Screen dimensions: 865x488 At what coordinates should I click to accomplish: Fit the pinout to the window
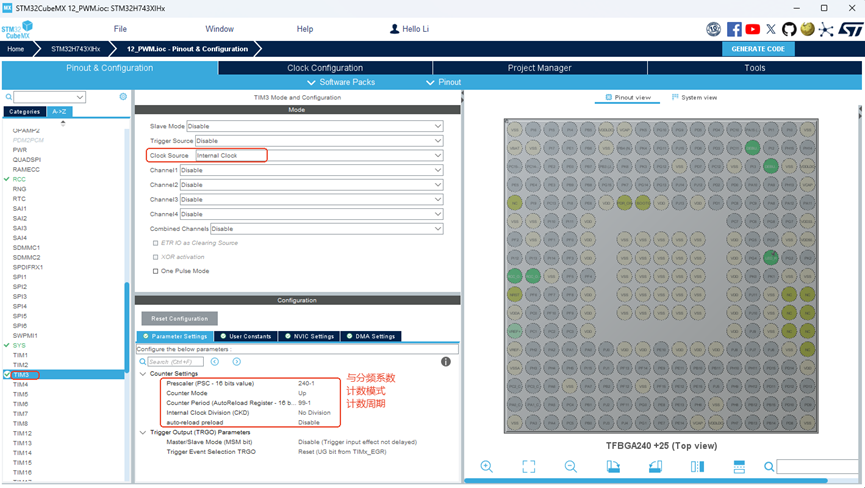(x=528, y=466)
